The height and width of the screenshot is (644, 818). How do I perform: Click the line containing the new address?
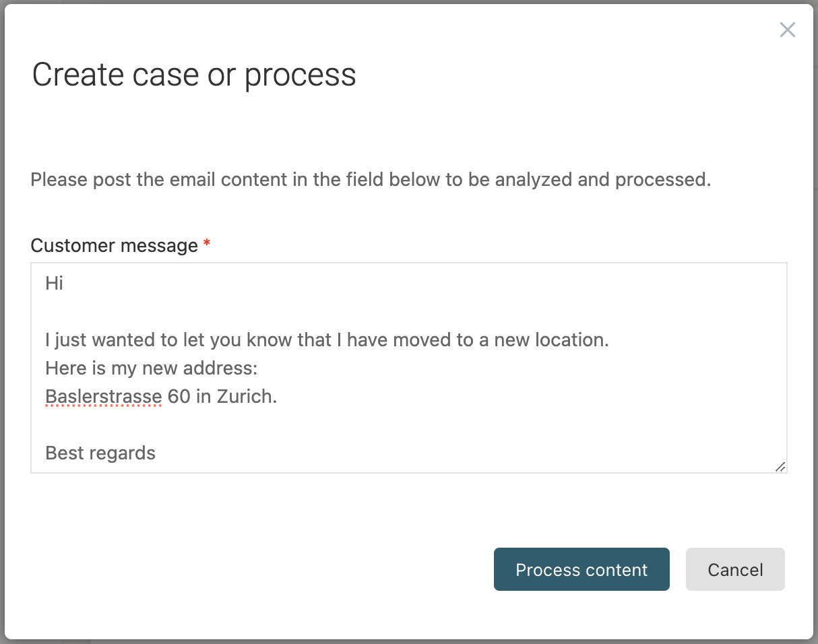pos(160,396)
